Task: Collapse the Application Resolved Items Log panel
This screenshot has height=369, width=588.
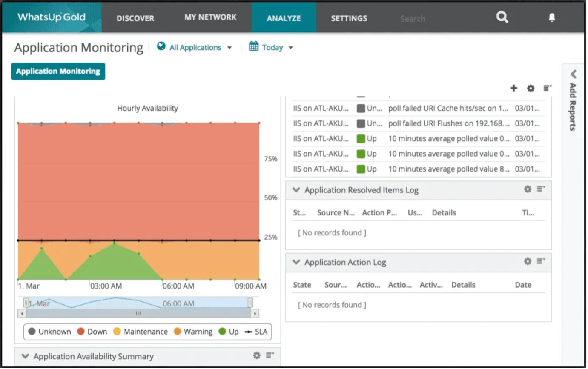Action: (x=296, y=190)
